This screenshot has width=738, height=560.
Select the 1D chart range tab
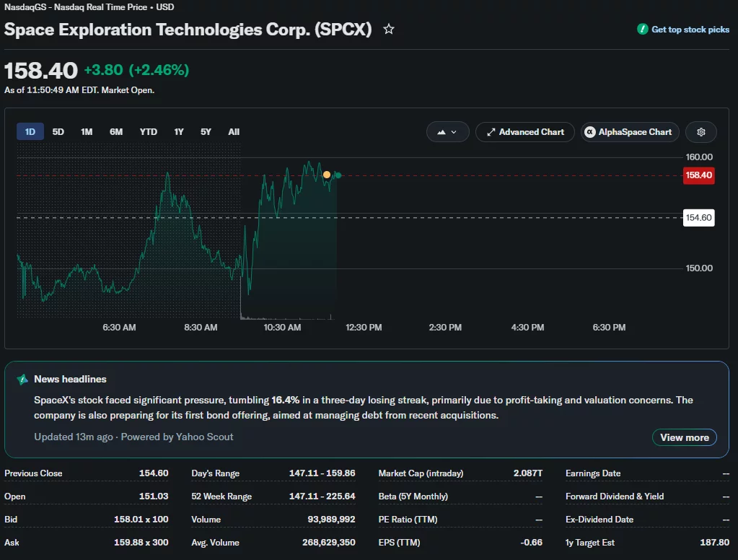30,132
